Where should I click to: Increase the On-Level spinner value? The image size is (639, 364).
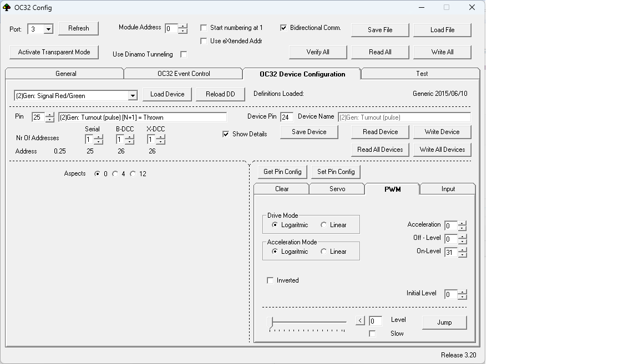point(462,249)
